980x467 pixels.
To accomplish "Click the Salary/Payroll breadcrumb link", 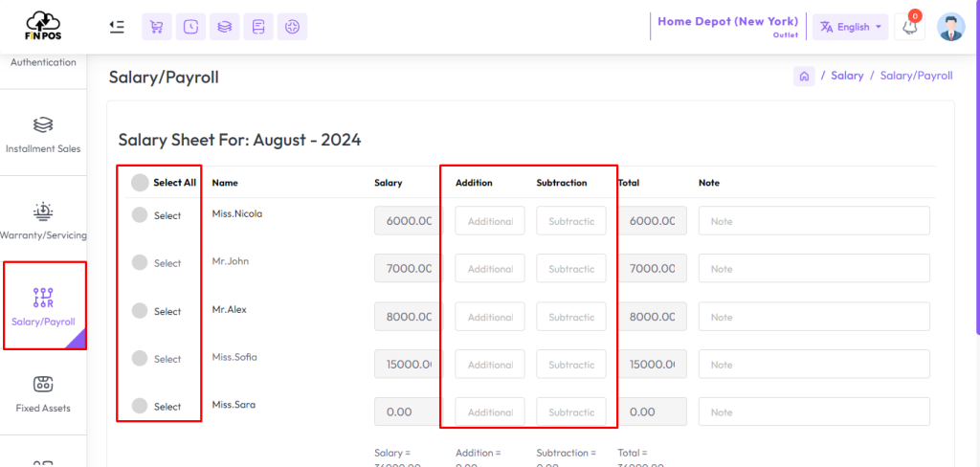I will point(916,76).
